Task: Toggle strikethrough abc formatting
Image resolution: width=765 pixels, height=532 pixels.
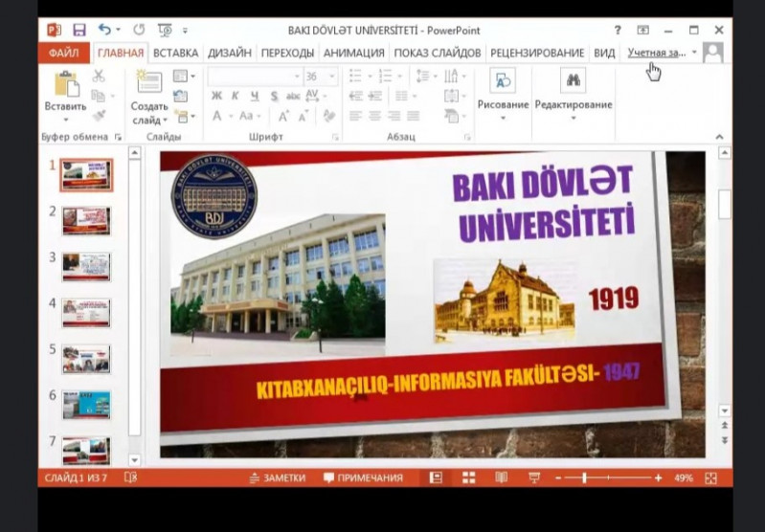Action: [293, 96]
